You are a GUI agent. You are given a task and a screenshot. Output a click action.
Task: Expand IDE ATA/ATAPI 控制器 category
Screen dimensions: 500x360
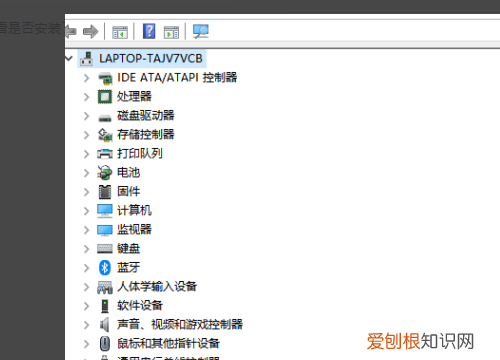coord(87,78)
